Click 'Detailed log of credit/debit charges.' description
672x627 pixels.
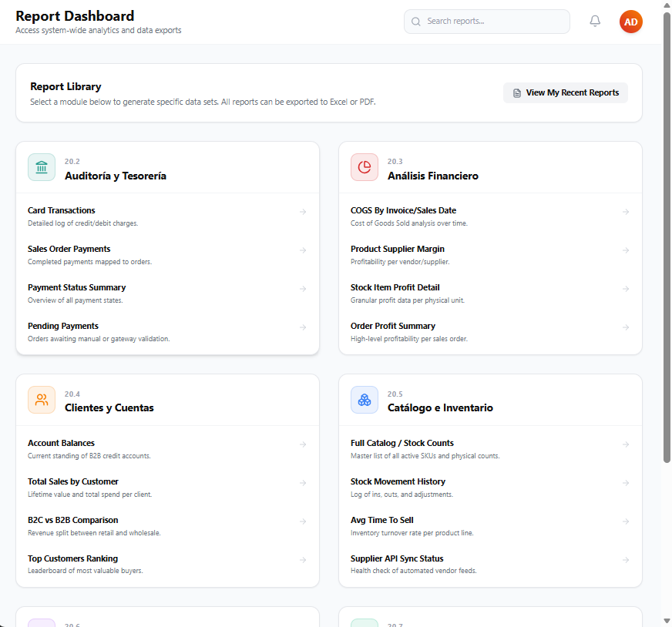coord(82,223)
